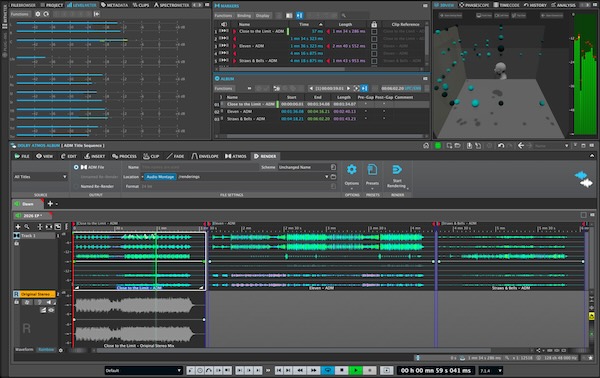Select Eleven - ADM row in Album list
The height and width of the screenshot is (378, 600).
pos(321,111)
